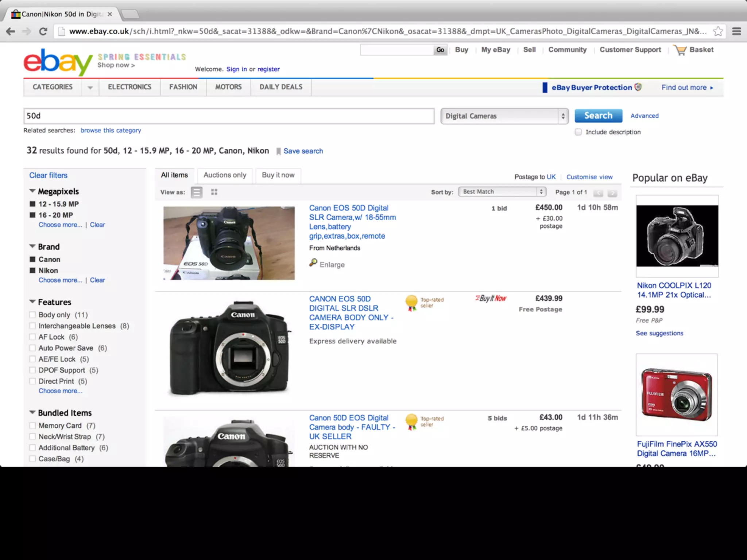Open the Digital Cameras category dropdown
The width and height of the screenshot is (747, 560).
(x=504, y=116)
